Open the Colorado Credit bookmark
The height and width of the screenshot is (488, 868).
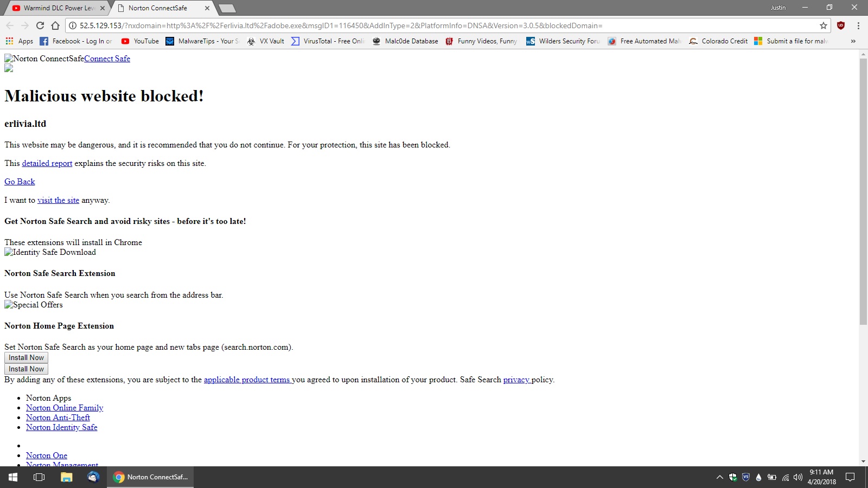(718, 41)
